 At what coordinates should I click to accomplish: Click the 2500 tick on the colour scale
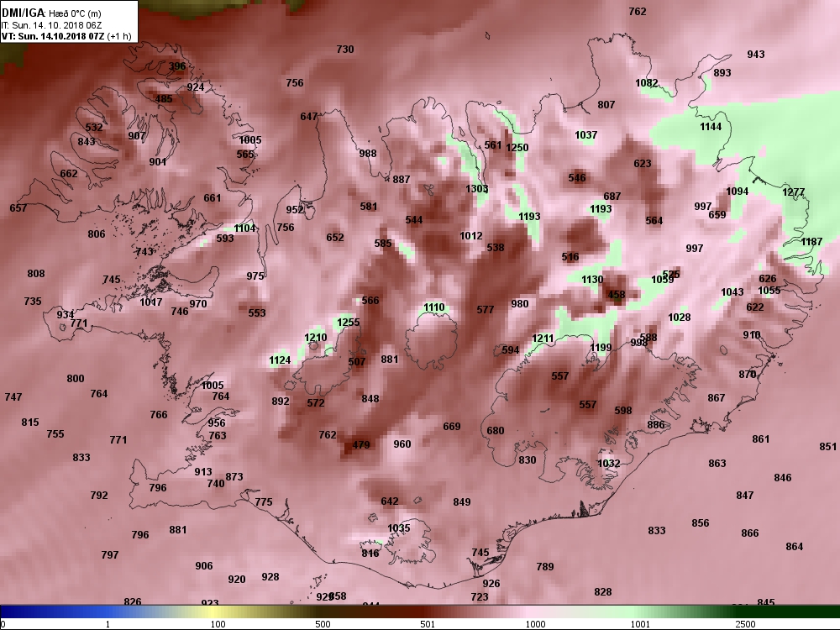(x=745, y=624)
